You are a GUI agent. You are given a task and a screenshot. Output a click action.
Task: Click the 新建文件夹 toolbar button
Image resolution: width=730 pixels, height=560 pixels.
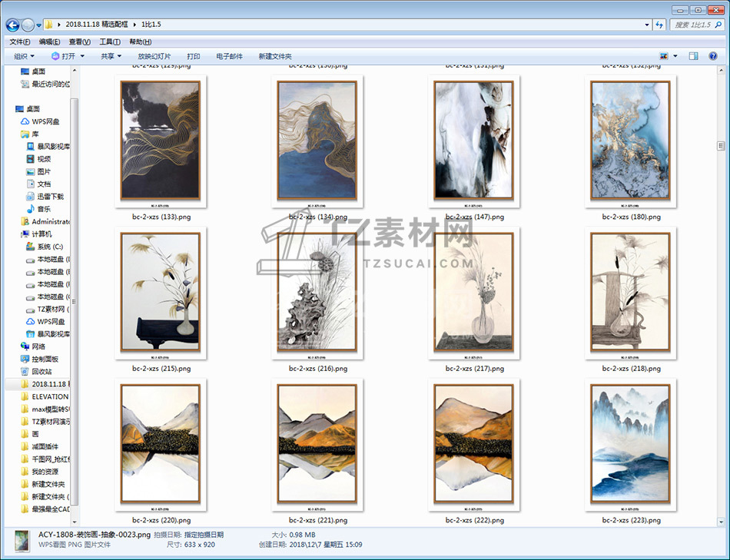click(x=275, y=56)
